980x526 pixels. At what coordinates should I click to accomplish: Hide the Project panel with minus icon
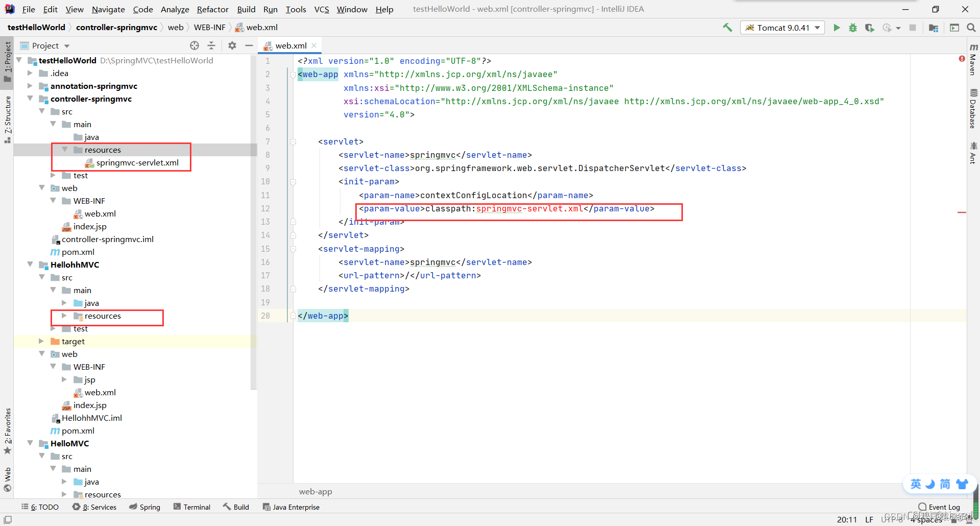[x=249, y=45]
